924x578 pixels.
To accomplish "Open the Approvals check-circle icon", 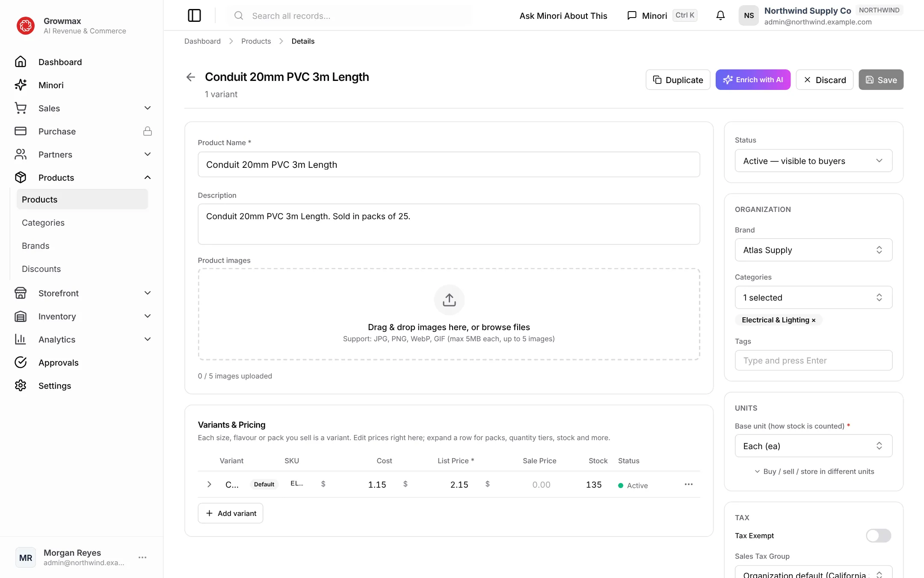I will (21, 362).
